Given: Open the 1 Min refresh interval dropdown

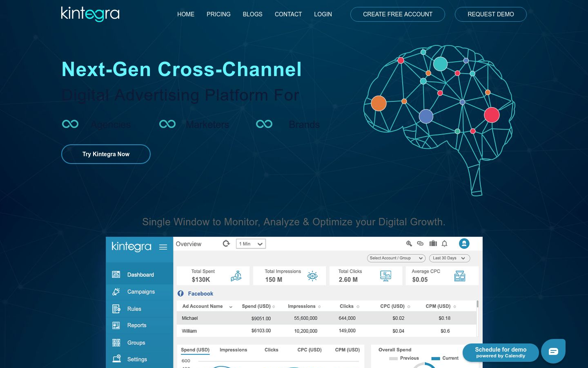Looking at the screenshot, I should 250,243.
